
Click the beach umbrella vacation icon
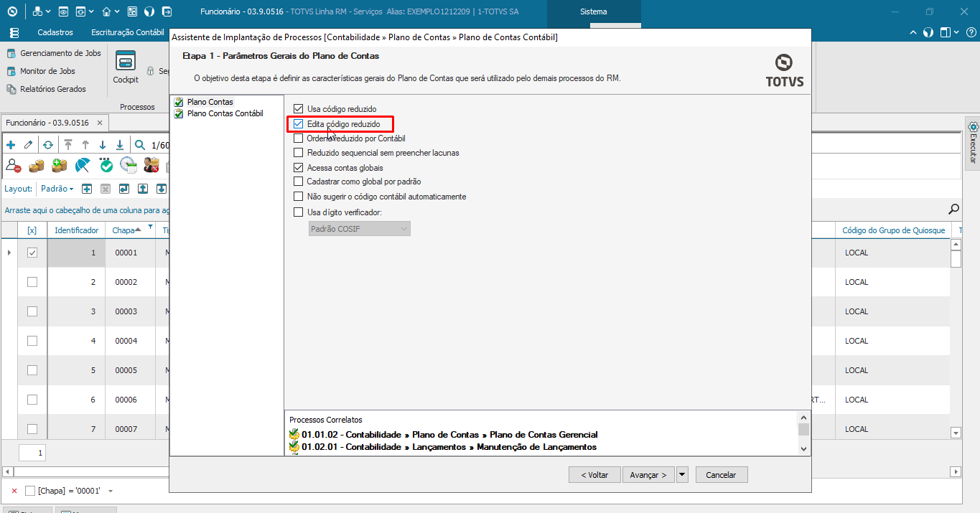[83, 166]
